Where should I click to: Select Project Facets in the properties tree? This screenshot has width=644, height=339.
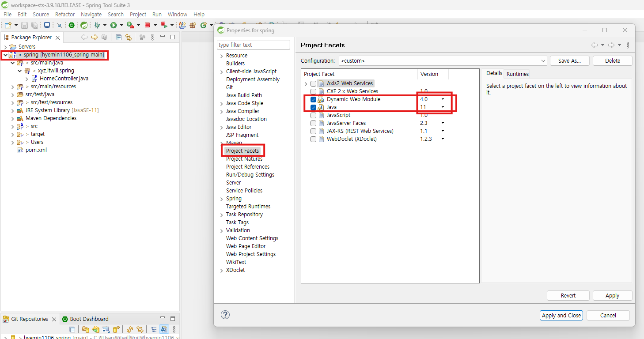click(x=242, y=151)
